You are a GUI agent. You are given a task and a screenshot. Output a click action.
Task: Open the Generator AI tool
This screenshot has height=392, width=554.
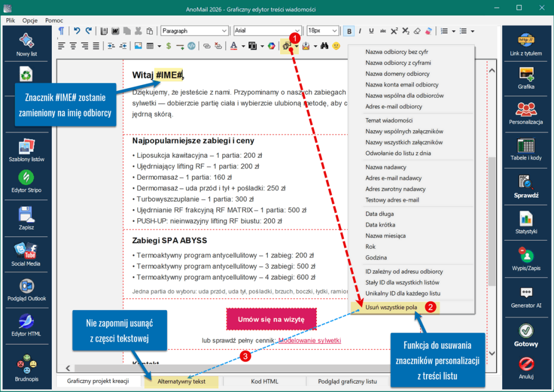click(526, 298)
